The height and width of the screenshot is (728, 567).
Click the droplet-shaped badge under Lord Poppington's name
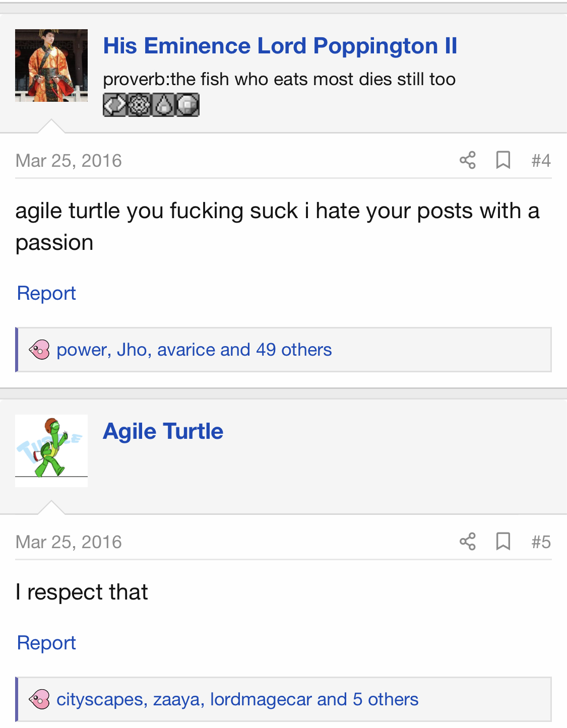coord(164,105)
